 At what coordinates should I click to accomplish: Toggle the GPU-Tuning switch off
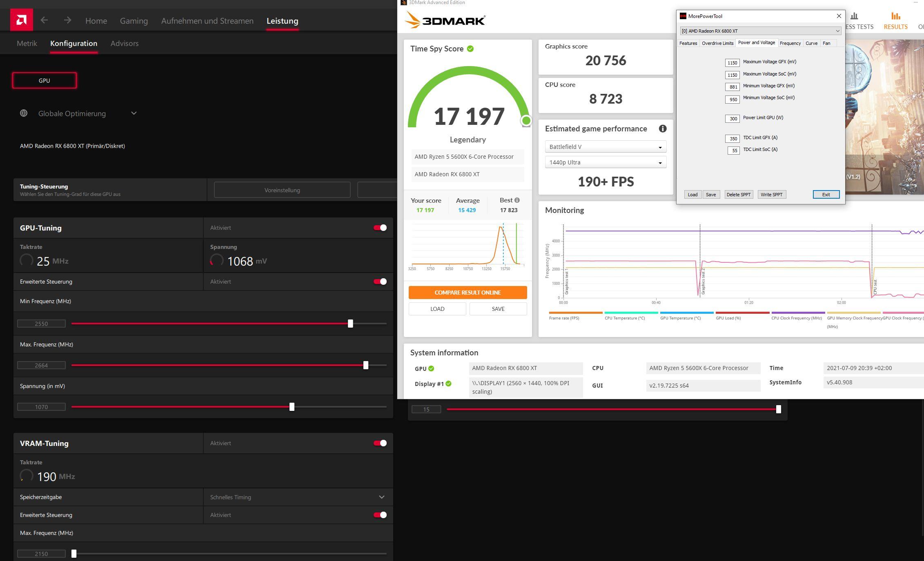point(380,228)
